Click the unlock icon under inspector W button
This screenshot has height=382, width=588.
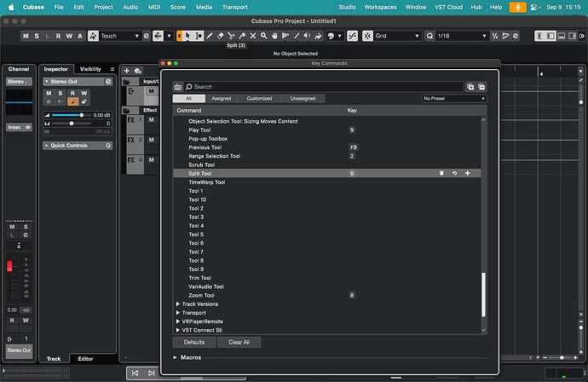click(x=84, y=101)
